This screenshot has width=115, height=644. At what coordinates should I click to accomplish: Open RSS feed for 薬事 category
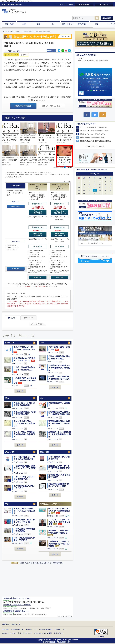(34, 398)
